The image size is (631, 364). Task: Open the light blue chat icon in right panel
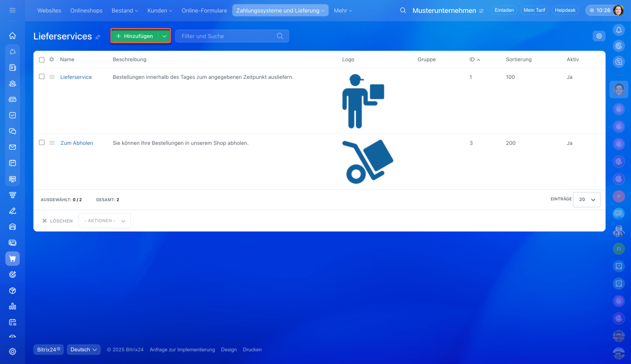tap(619, 214)
